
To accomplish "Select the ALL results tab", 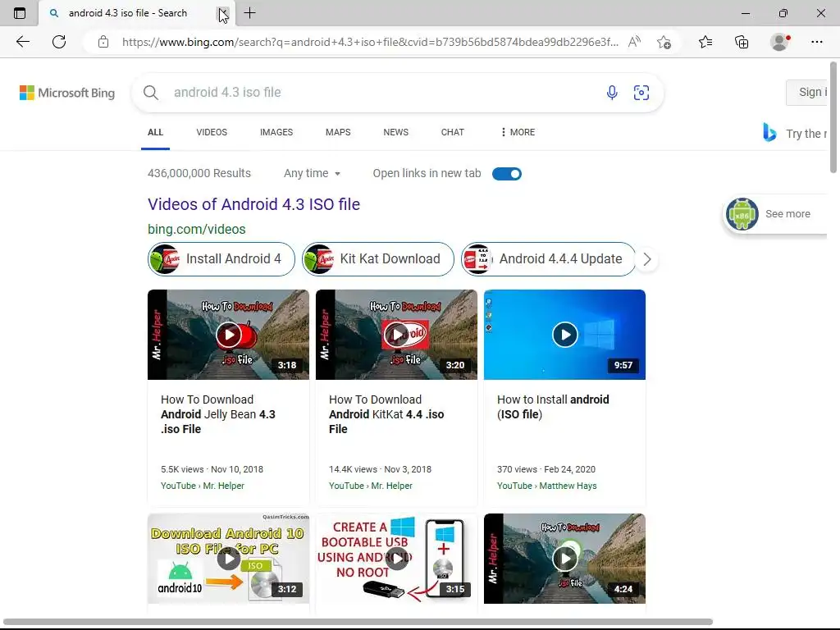I will pyautogui.click(x=155, y=132).
